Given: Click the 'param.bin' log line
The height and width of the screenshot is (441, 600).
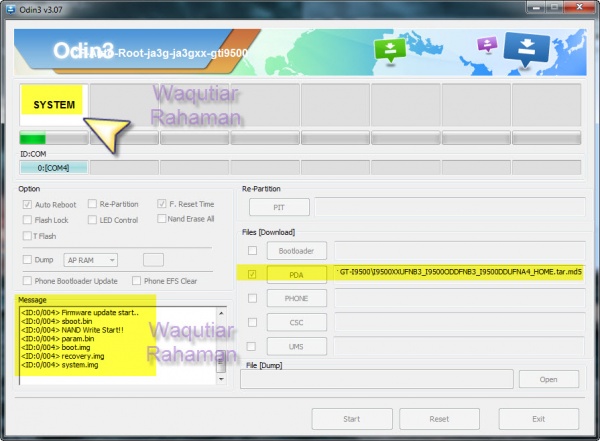Looking at the screenshot, I should (x=57, y=338).
